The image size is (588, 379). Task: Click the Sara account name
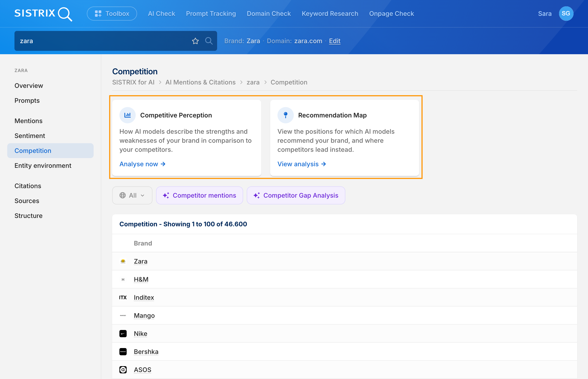(x=545, y=14)
